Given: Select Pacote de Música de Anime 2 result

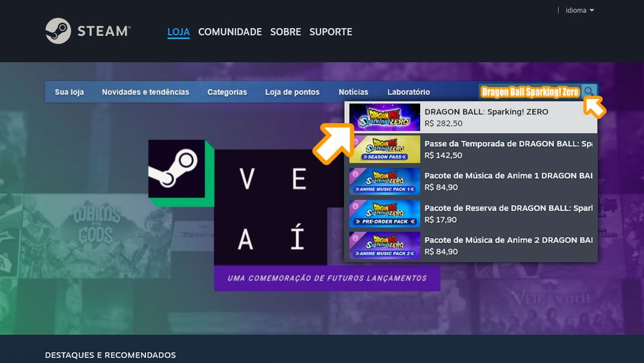Looking at the screenshot, I should 471,246.
